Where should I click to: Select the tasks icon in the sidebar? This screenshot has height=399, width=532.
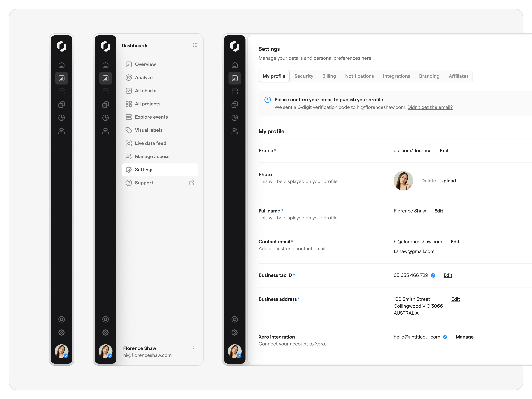[62, 104]
